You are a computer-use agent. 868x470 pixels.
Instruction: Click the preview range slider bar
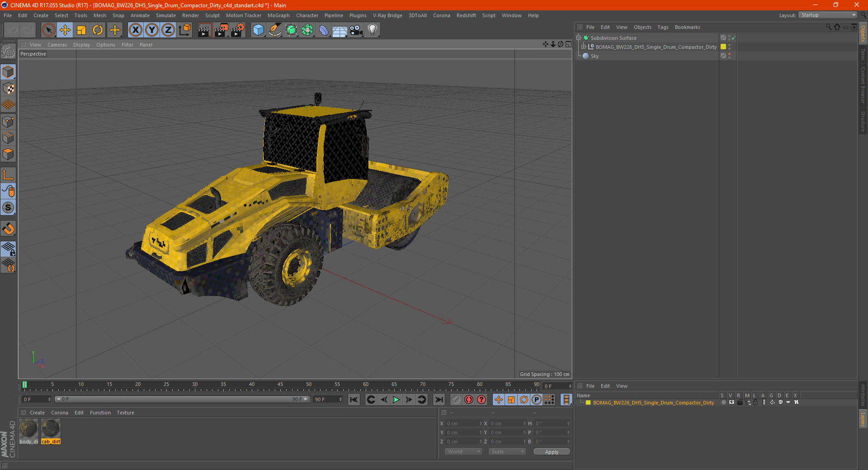pyautogui.click(x=182, y=399)
